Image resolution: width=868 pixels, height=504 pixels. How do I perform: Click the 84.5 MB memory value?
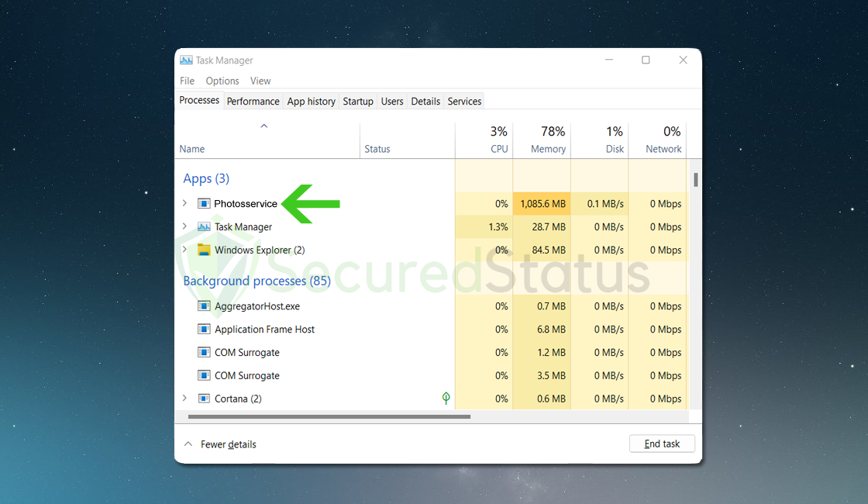click(549, 250)
